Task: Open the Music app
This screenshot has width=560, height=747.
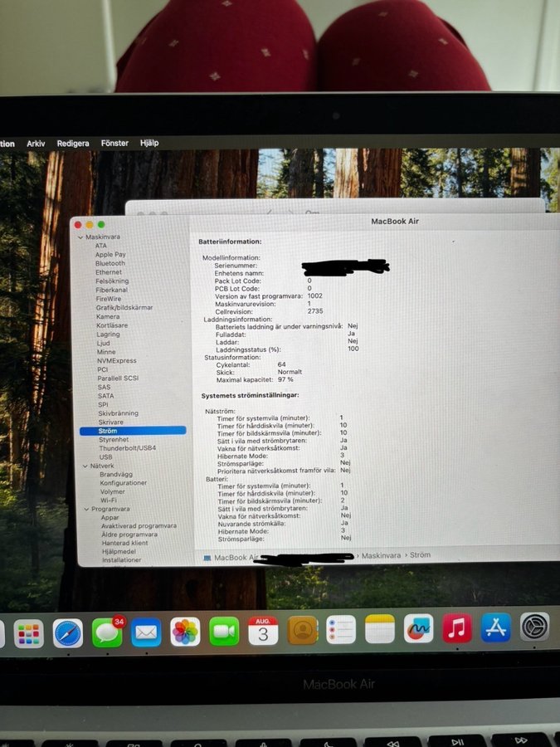Action: (x=456, y=627)
